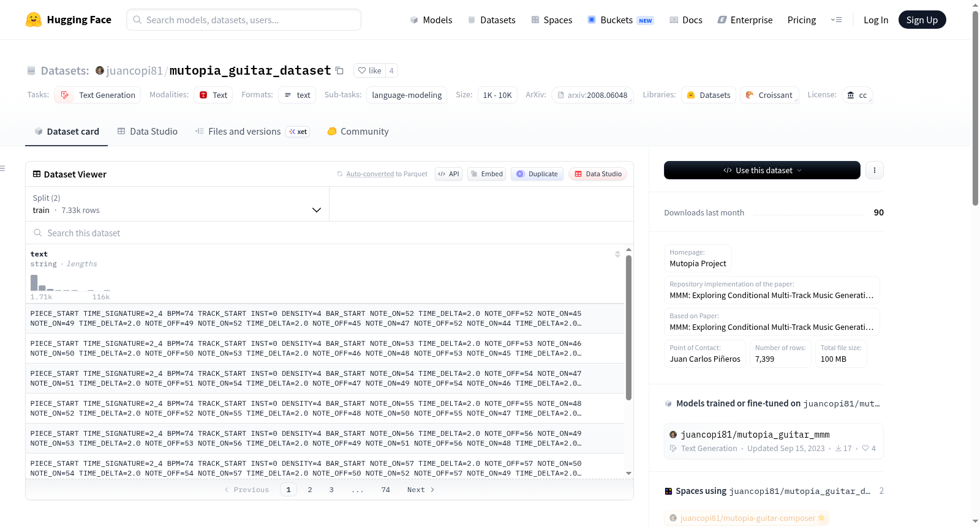Click the language-modeling sub-task tag
980x527 pixels.
407,95
